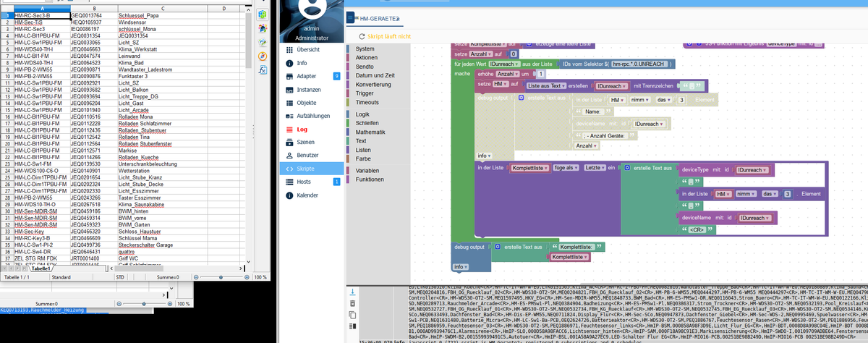This screenshot has height=343, width=868.
Task: Click the <CR> text field in purple block
Action: tap(697, 229)
